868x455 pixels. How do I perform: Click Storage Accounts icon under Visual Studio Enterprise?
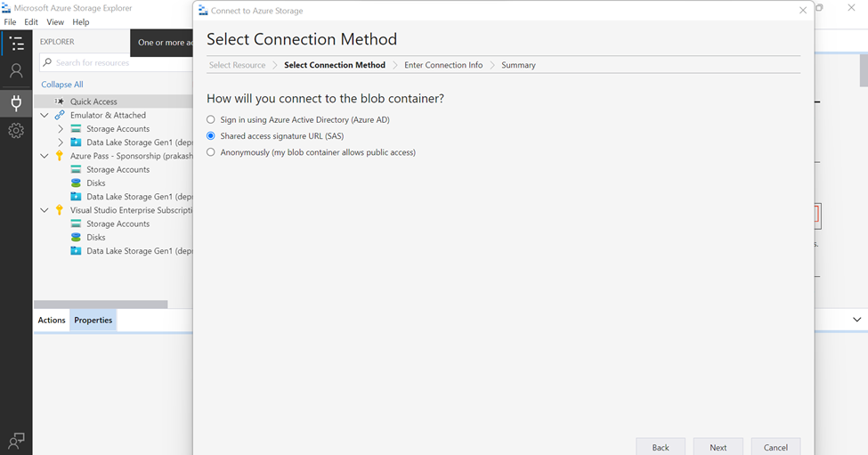click(x=76, y=223)
